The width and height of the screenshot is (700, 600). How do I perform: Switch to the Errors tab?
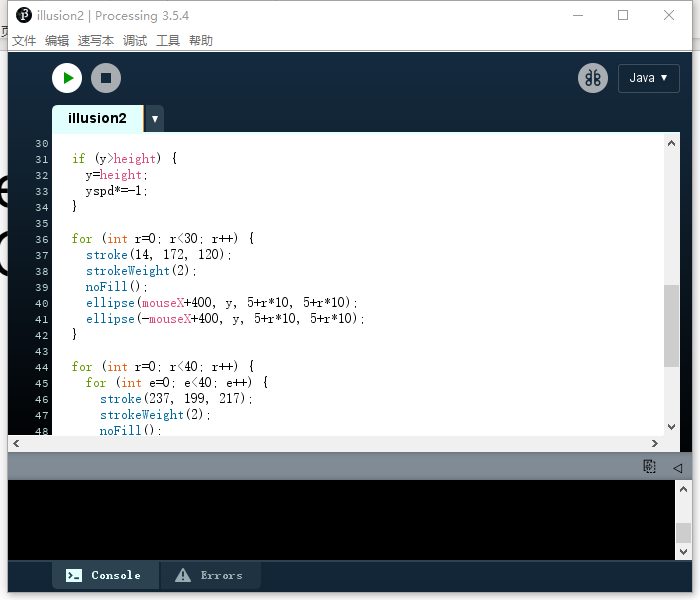[210, 575]
